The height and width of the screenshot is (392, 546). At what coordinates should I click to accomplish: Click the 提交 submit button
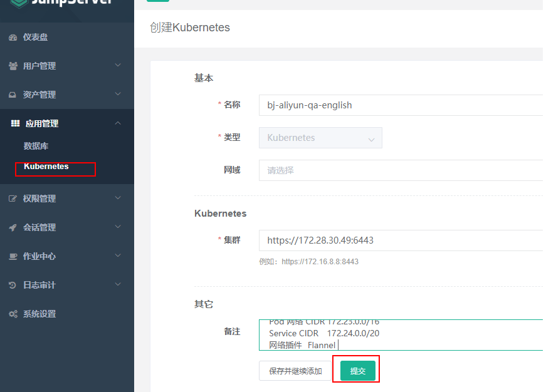pos(357,371)
